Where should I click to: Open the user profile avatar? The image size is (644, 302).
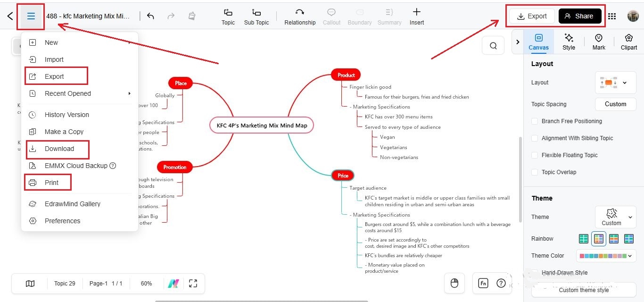[633, 16]
